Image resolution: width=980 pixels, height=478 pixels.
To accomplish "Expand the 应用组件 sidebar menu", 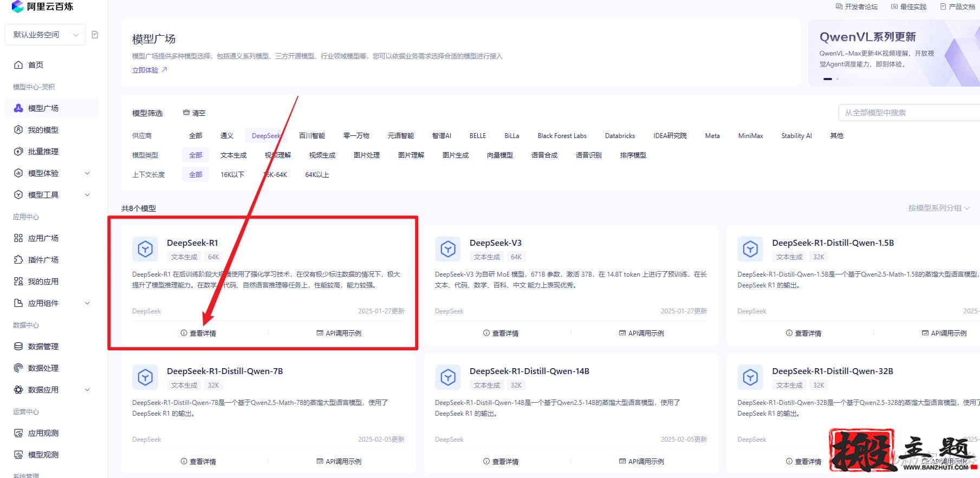I will coord(87,303).
